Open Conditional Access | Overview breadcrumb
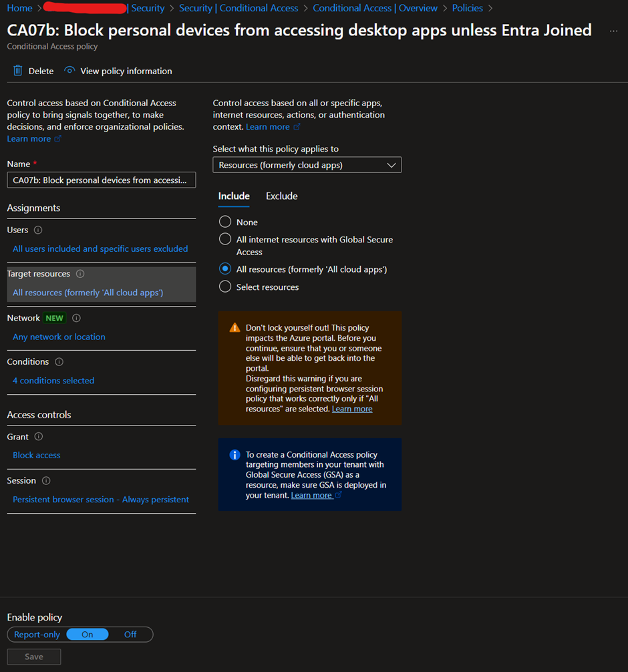This screenshot has height=672, width=628. tap(375, 8)
